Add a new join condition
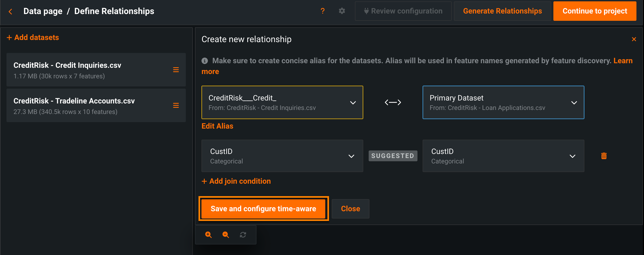Viewport: 644px width, 255px height. pos(236,181)
